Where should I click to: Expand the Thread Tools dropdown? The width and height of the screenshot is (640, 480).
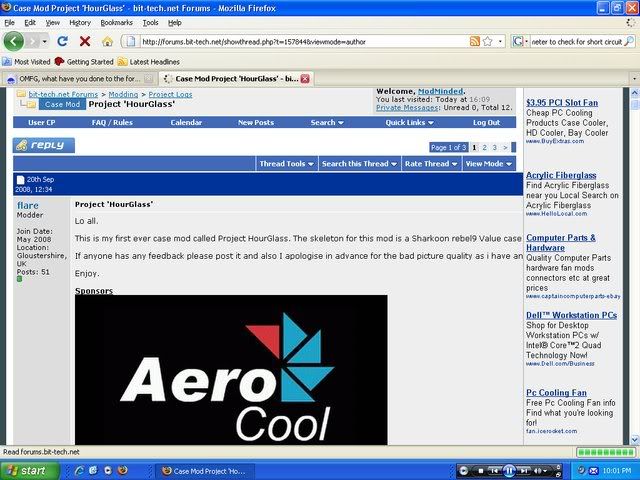tap(287, 164)
